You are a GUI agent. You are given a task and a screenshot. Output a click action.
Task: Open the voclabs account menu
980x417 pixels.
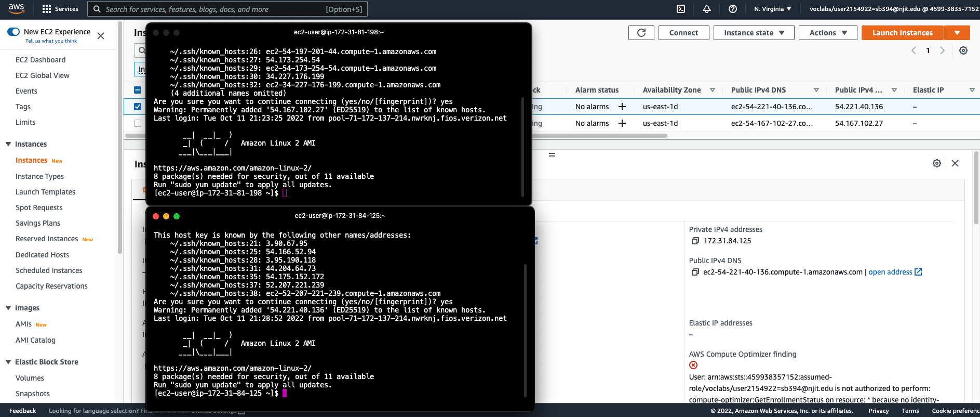[894, 9]
